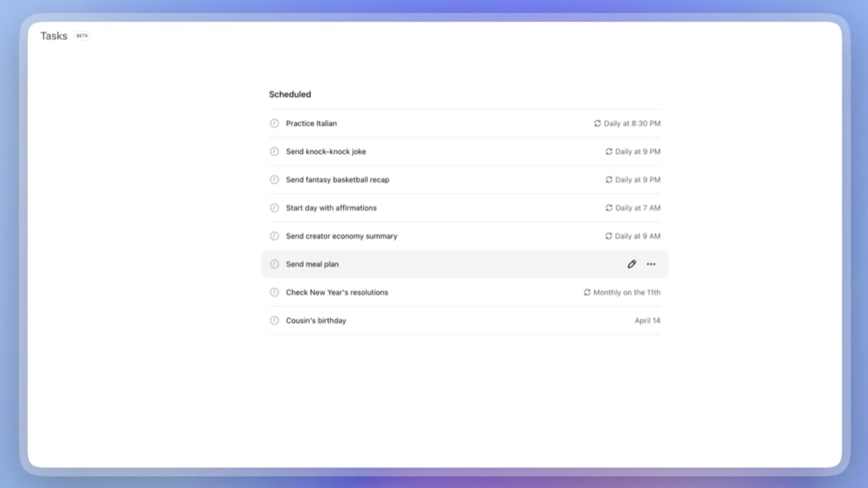Click repeat icon next to Daily at 8:30 PM
Image resolution: width=868 pixels, height=488 pixels.
coord(597,123)
